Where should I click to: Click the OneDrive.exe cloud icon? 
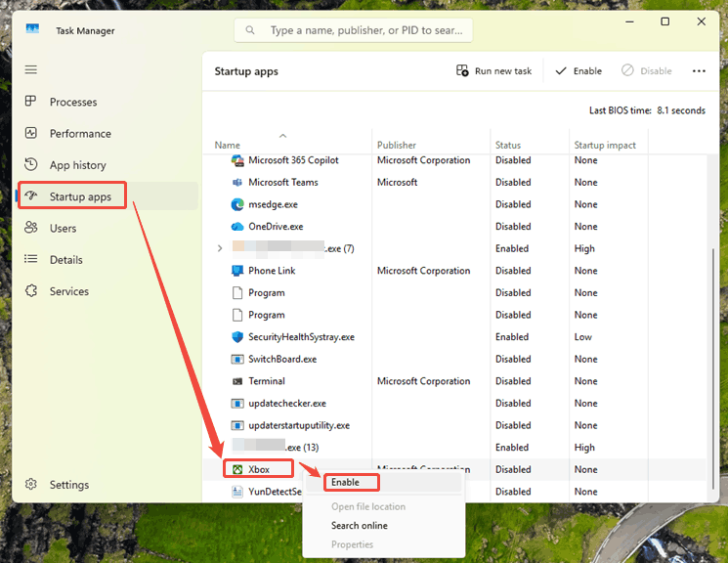tap(237, 226)
